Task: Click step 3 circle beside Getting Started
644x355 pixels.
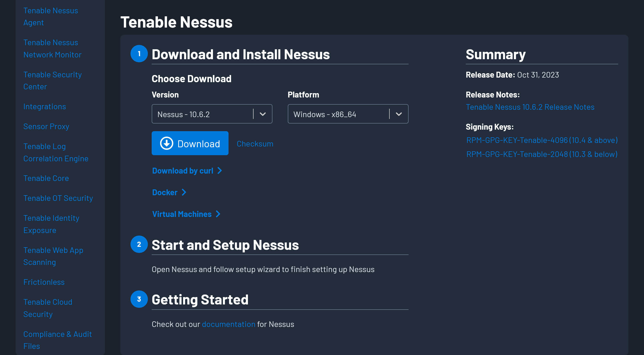Action: 139,299
